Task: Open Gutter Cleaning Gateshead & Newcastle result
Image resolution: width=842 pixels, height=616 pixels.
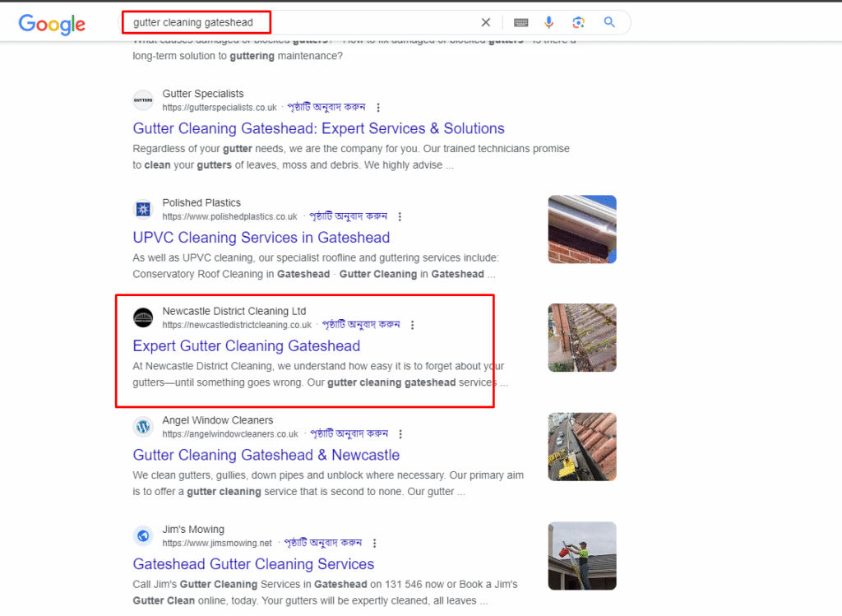Action: [266, 455]
